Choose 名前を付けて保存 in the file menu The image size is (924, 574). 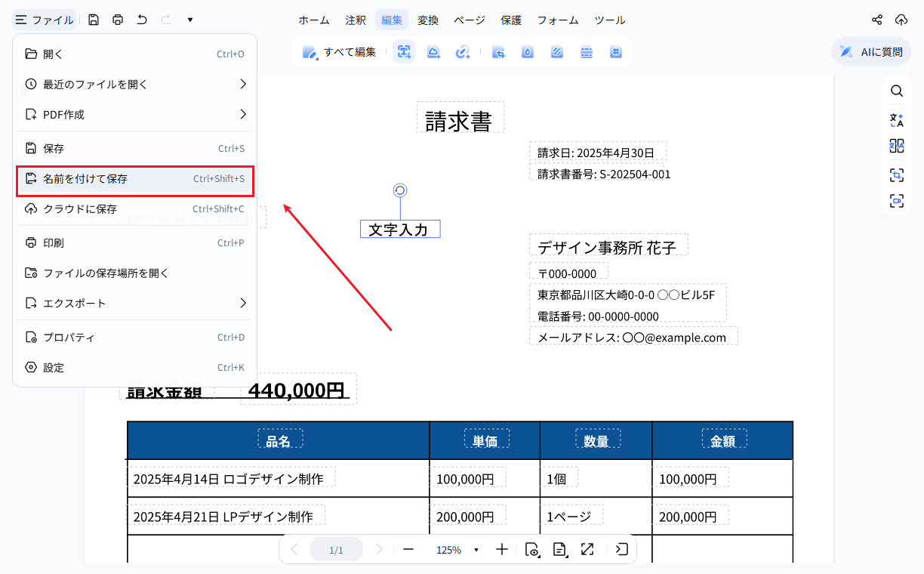pyautogui.click(x=135, y=179)
